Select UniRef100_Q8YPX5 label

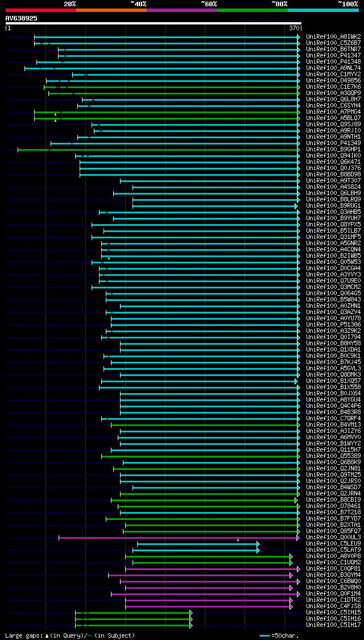[x=333, y=225]
